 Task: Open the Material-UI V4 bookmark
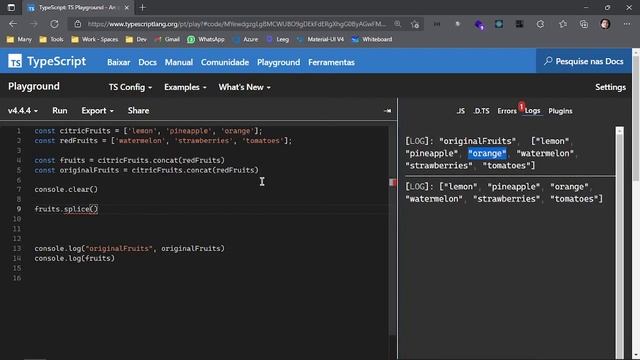coord(320,39)
